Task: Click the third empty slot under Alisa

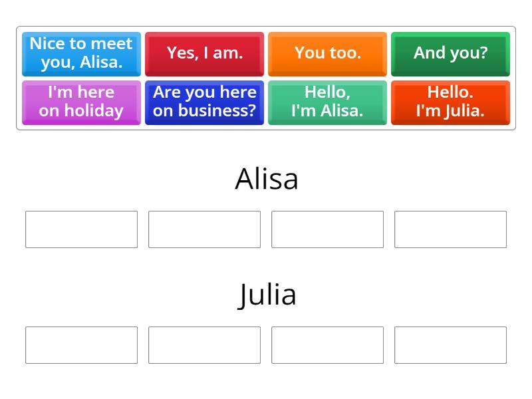Action: pyautogui.click(x=327, y=229)
